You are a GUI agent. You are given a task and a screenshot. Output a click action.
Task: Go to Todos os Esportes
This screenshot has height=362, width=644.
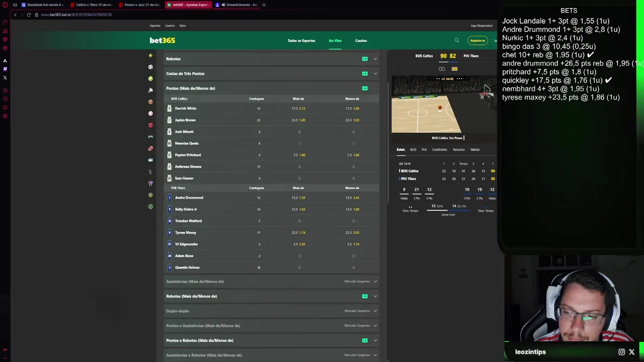301,41
